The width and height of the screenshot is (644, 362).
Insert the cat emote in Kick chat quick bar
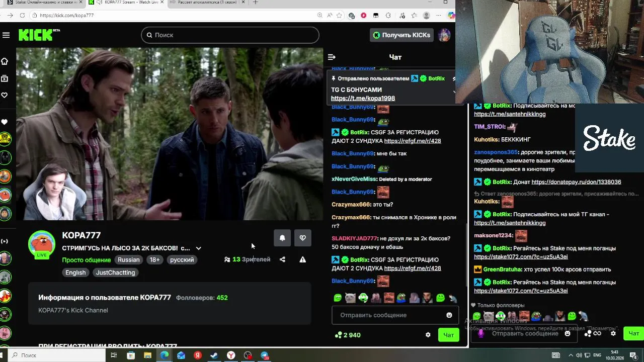pyautogui.click(x=350, y=298)
